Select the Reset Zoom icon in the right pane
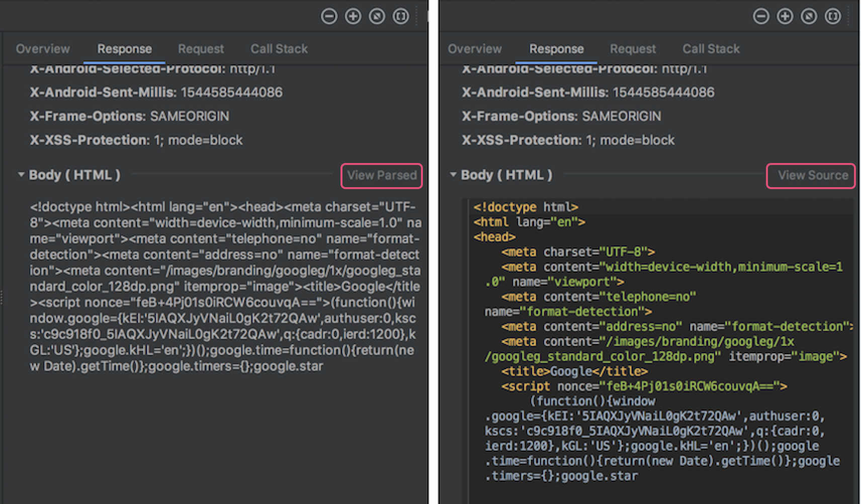 (808, 16)
